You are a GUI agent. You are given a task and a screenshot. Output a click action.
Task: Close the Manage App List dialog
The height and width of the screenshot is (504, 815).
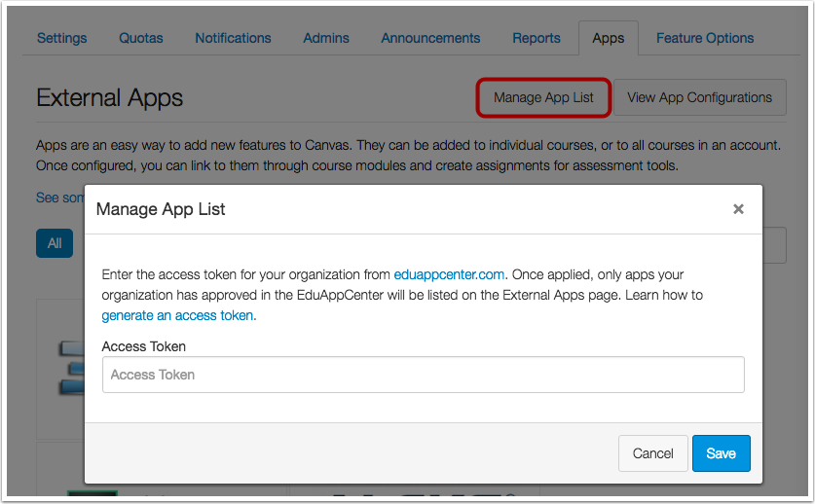click(x=738, y=209)
